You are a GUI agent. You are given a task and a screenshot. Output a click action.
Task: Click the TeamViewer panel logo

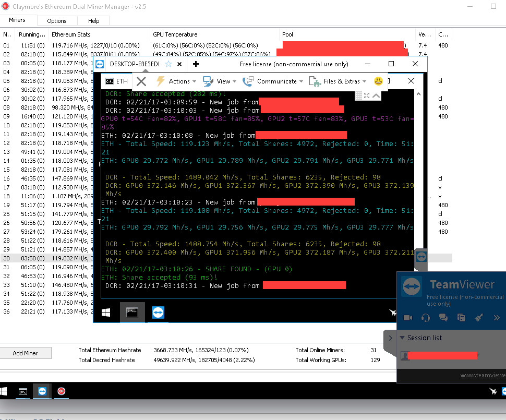tap(412, 286)
